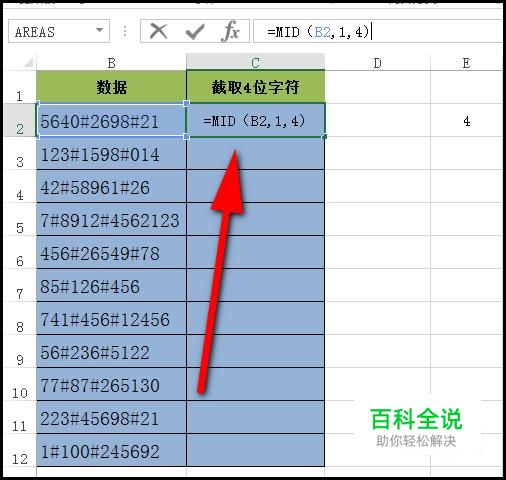Select row 3 header

[x=19, y=153]
